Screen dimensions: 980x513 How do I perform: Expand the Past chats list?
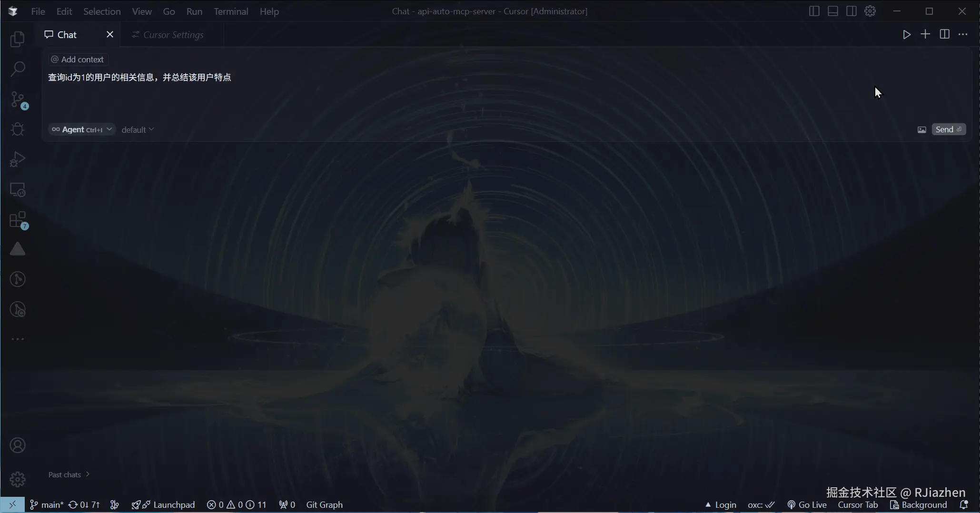(x=69, y=474)
